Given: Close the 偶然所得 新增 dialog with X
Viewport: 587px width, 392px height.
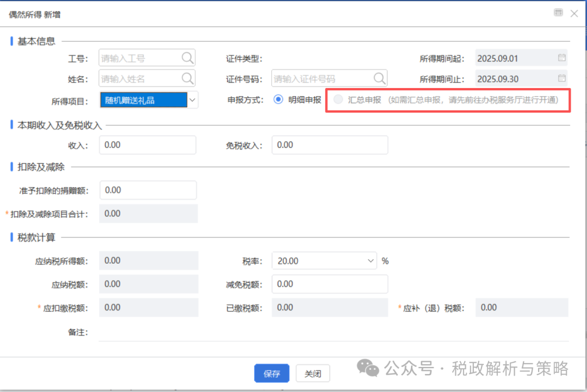Looking at the screenshot, I should 574,14.
